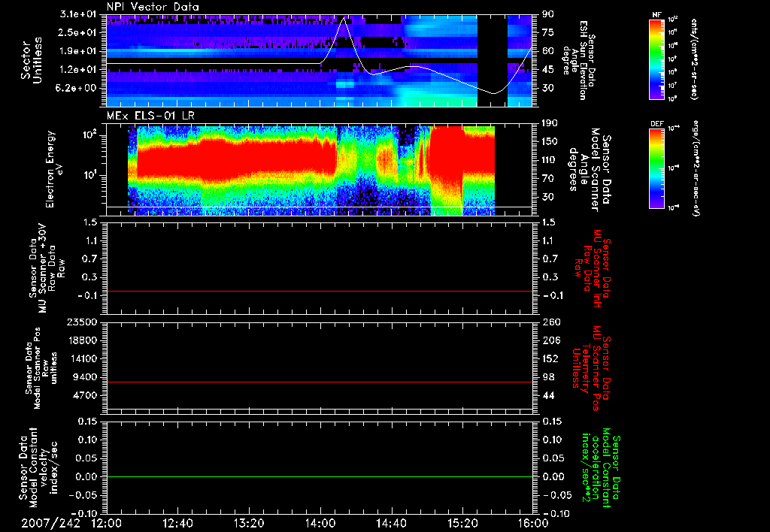Click the 15:20 time axis label
The image size is (770, 532).
coord(462,523)
